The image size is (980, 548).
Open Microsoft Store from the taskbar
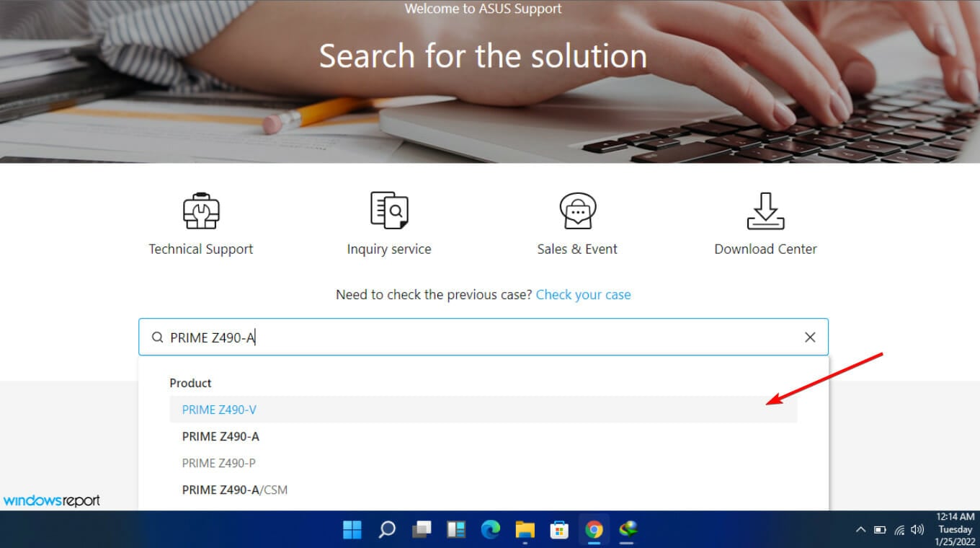pyautogui.click(x=560, y=530)
